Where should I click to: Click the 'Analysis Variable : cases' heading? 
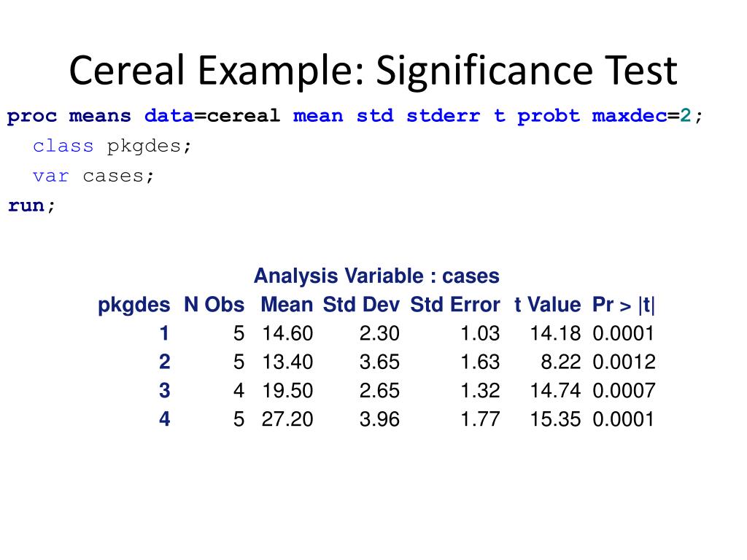point(376,276)
